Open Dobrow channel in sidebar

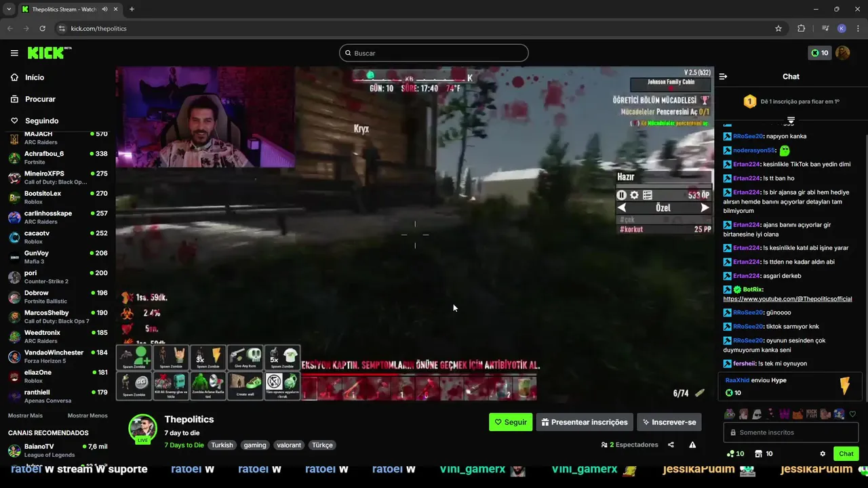[x=58, y=297]
